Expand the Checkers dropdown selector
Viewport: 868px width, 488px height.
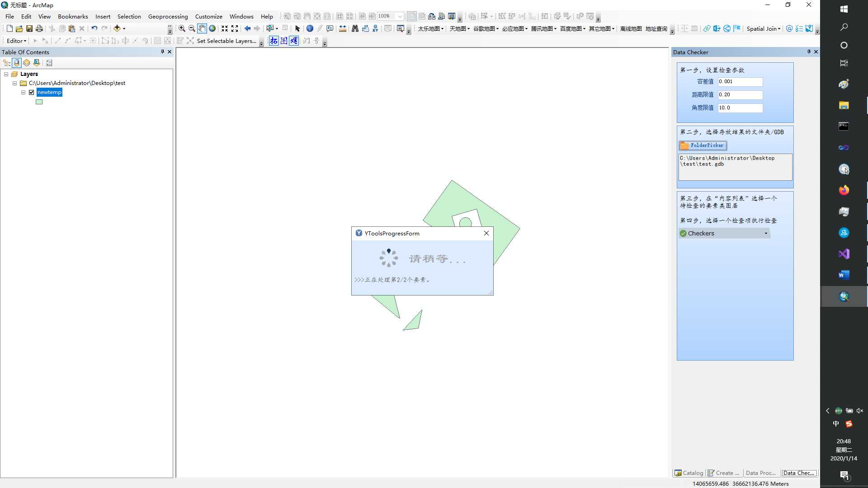765,233
